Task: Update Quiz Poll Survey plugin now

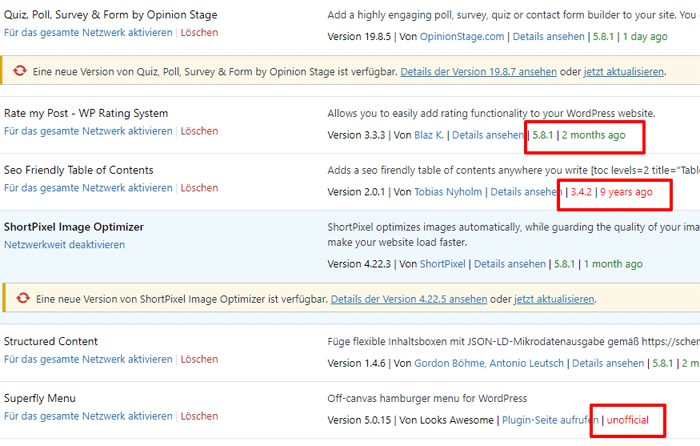Action: 624,72
